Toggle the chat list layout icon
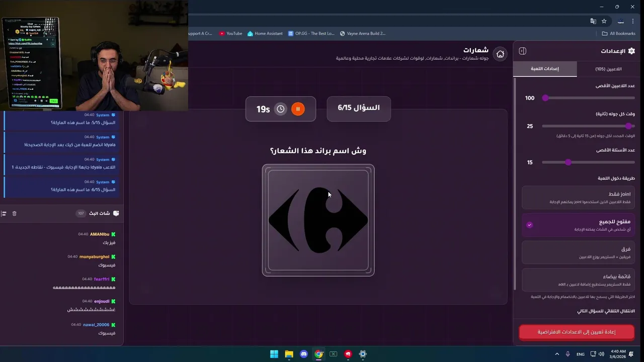 4,214
